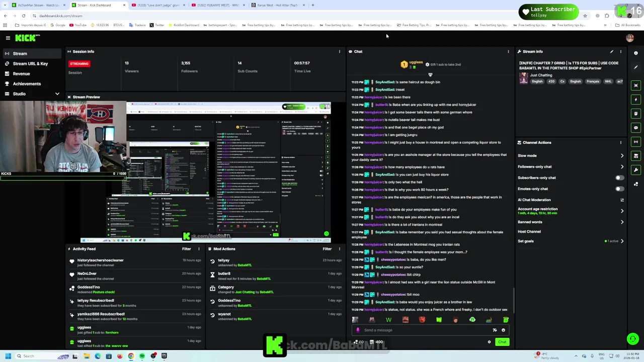Screen dimensions: 644x362
Task: Click the browser address bar
Action: pyautogui.click(x=302, y=16)
